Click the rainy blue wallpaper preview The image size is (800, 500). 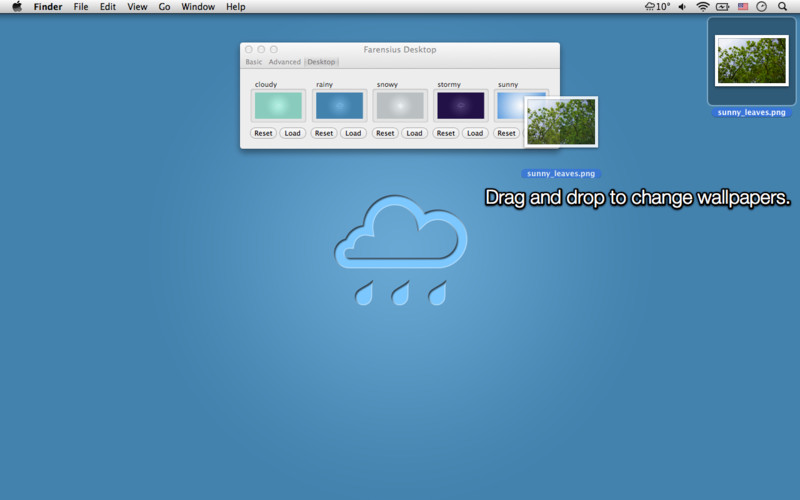(x=339, y=106)
